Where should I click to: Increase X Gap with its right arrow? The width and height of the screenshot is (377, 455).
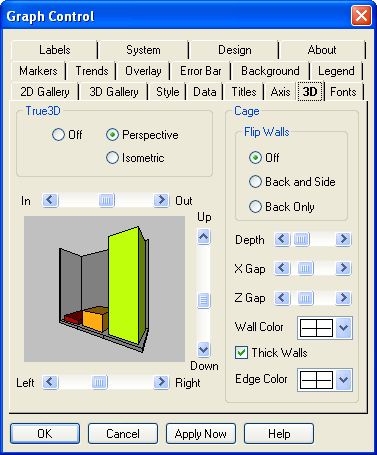(x=343, y=268)
